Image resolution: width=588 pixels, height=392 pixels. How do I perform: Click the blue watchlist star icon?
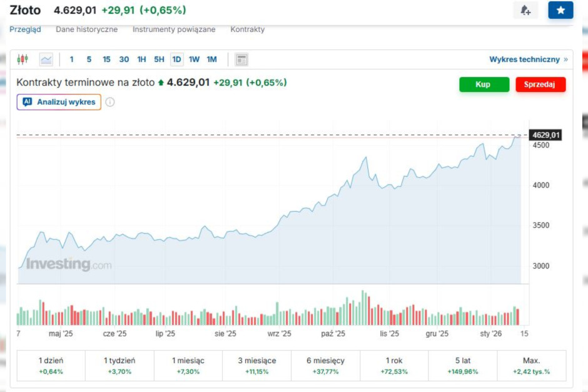(560, 10)
